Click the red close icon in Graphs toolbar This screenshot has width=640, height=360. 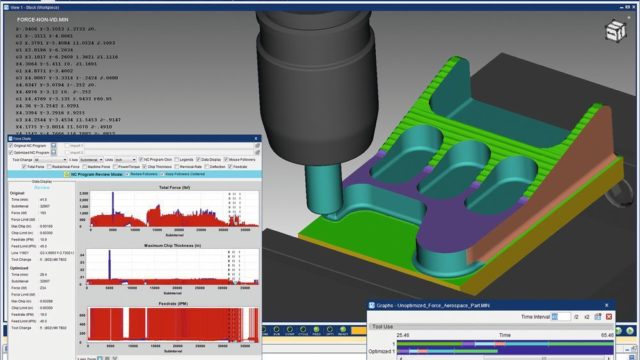(x=609, y=317)
